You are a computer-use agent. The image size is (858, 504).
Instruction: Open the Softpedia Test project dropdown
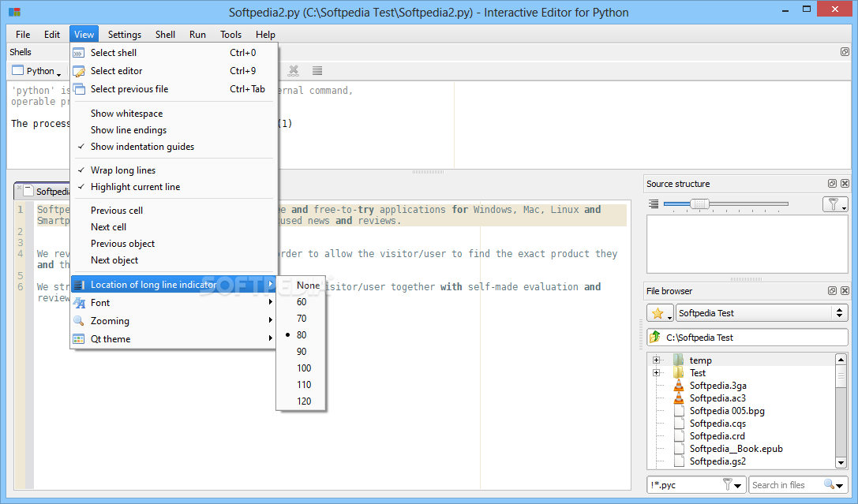(x=762, y=313)
